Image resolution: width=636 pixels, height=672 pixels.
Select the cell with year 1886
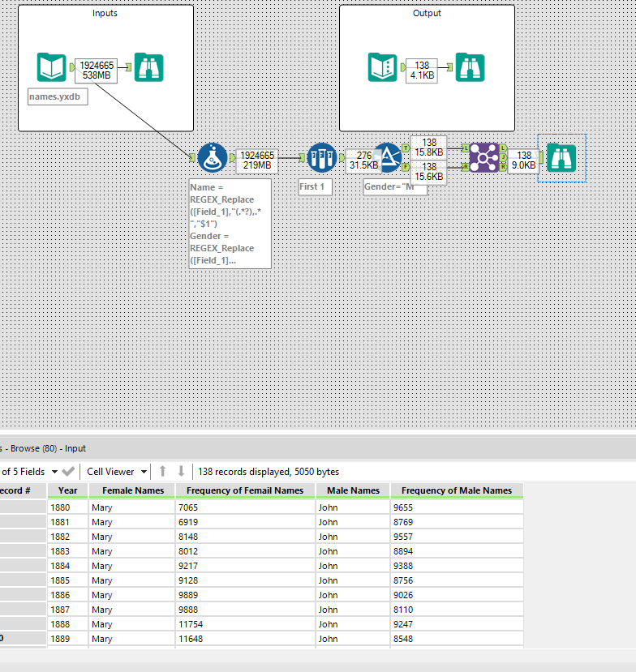click(x=68, y=595)
